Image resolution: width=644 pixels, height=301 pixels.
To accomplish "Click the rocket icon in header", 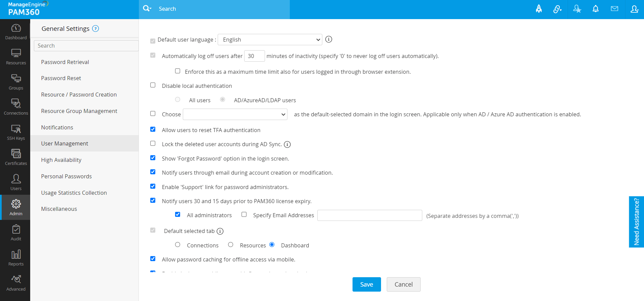I will click(x=539, y=9).
